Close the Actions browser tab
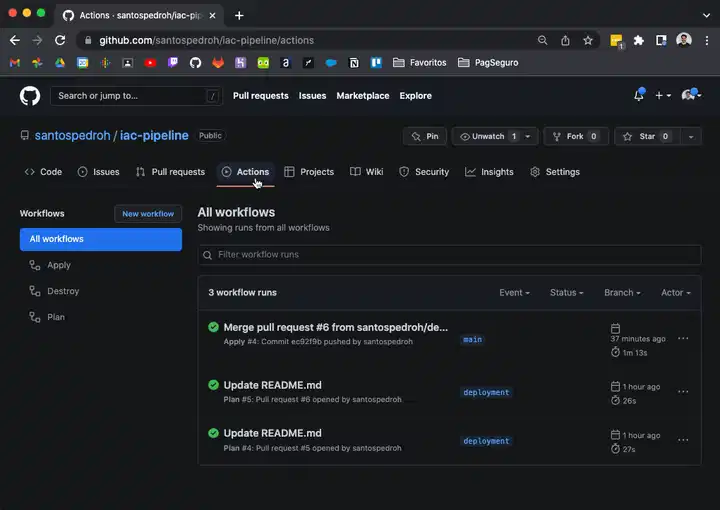 tap(213, 16)
